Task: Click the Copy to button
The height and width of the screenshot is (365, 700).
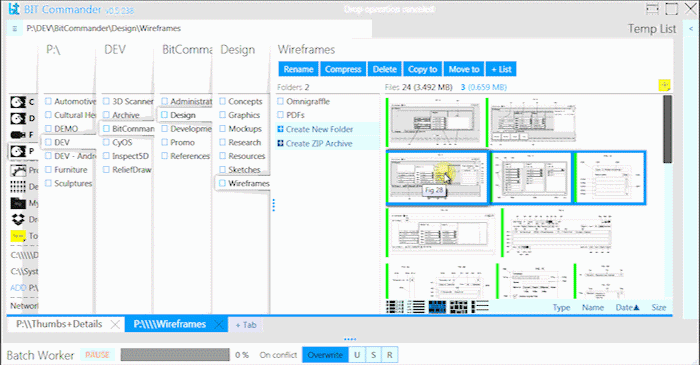Action: [422, 69]
